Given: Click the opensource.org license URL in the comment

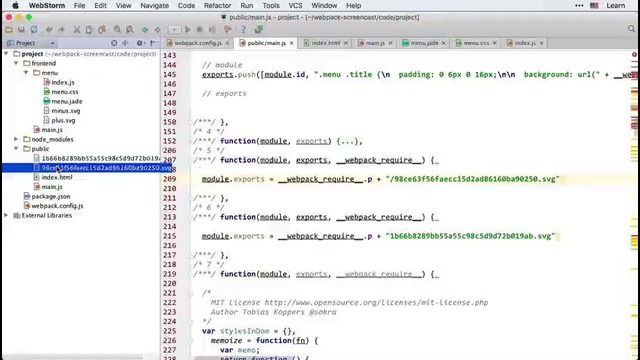Looking at the screenshot, I should [x=376, y=302].
